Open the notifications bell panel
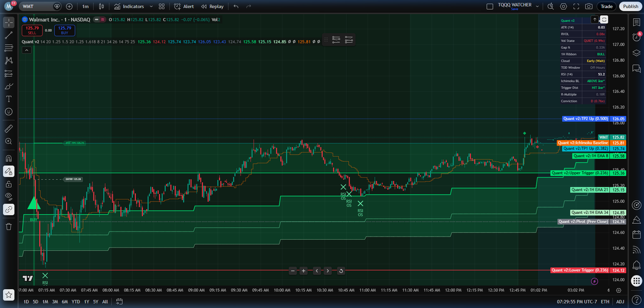The width and height of the screenshot is (644, 308). click(x=636, y=265)
